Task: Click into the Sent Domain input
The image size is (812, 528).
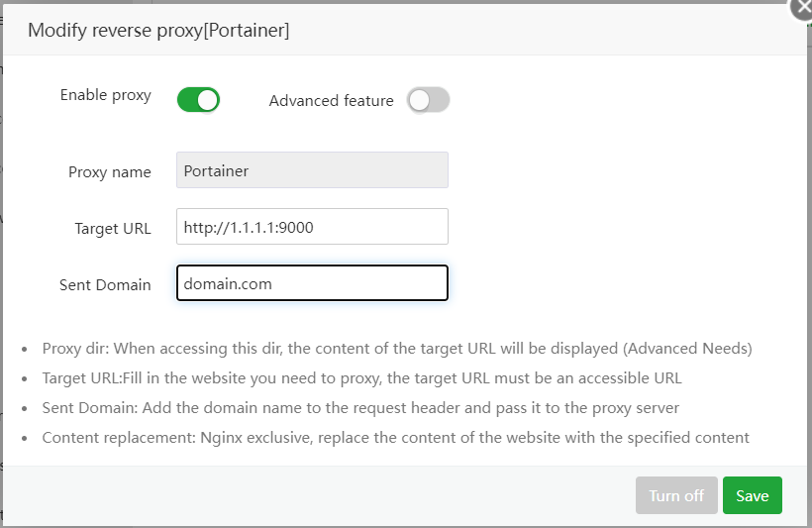Action: [x=312, y=283]
